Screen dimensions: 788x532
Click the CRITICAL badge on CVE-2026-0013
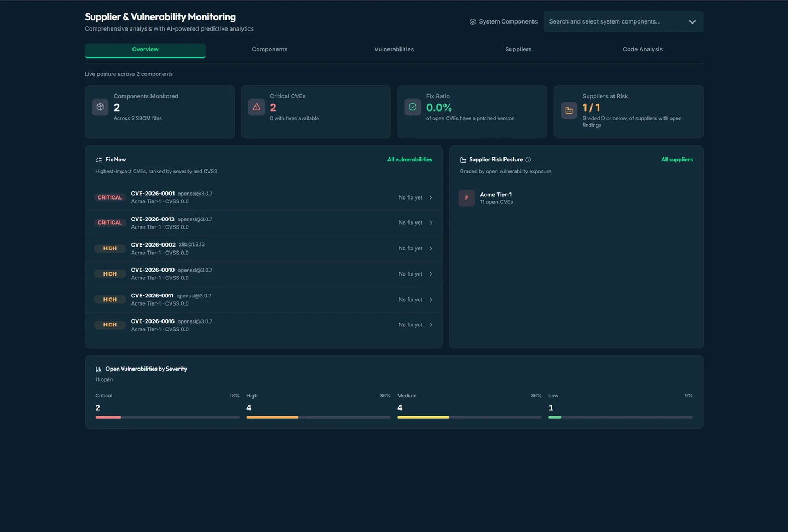point(110,223)
